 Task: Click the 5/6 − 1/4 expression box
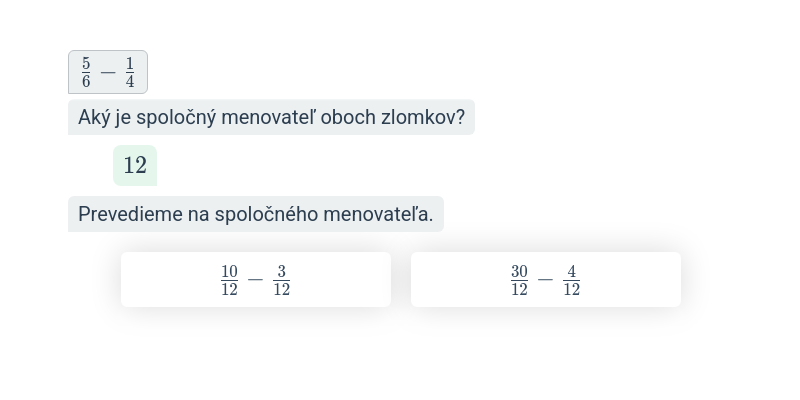[108, 72]
